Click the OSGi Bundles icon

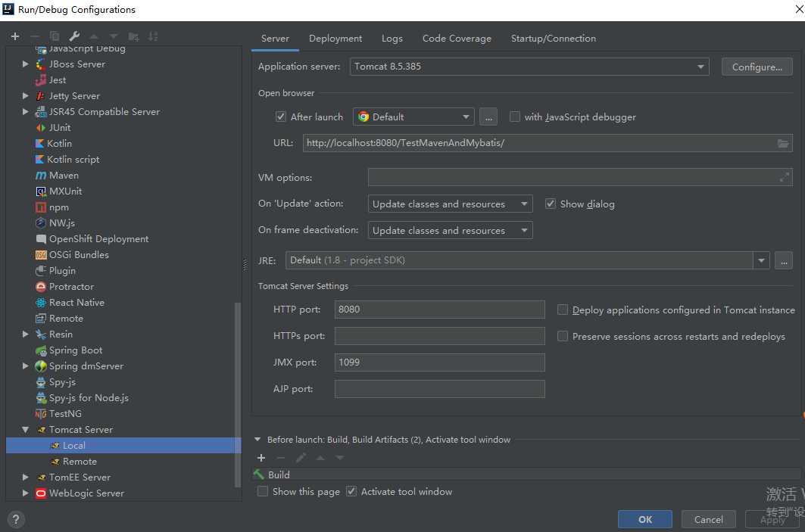pos(41,255)
